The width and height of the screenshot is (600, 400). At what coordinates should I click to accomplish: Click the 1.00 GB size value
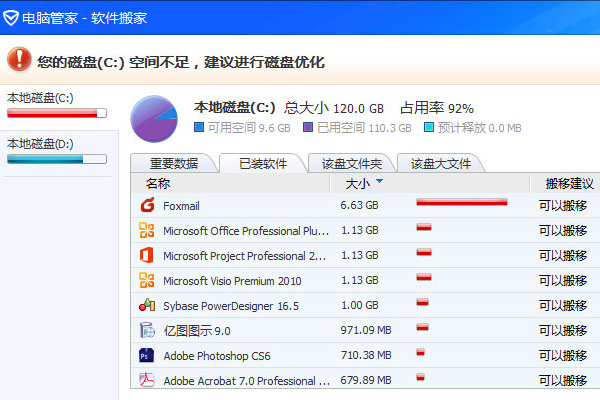coord(359,305)
